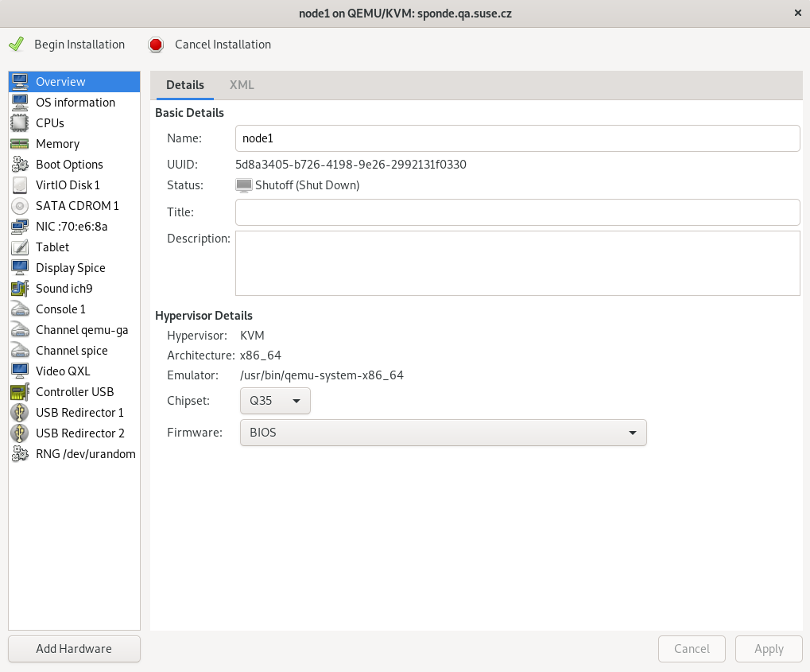
Task: Select the Controller USB icon
Action: tap(21, 391)
